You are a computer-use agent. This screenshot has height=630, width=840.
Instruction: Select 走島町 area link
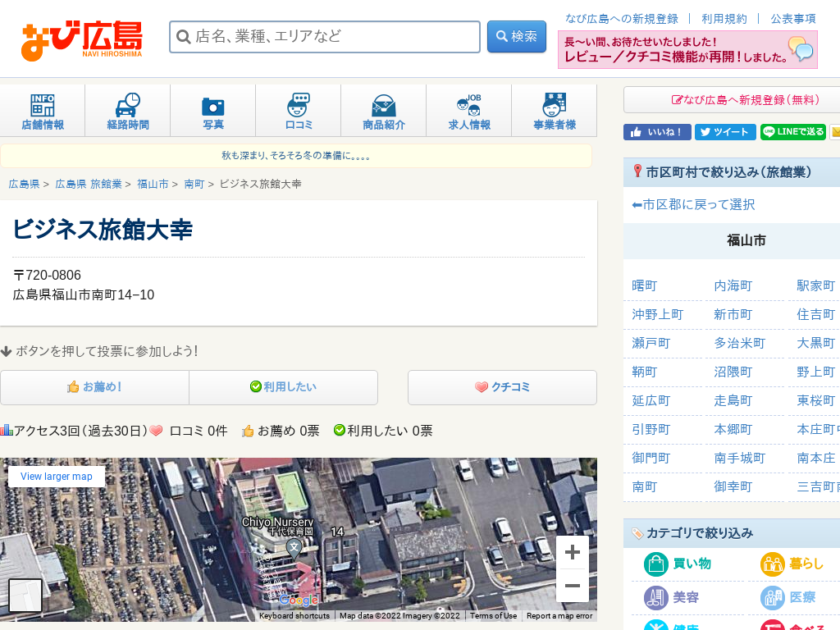[x=733, y=400]
